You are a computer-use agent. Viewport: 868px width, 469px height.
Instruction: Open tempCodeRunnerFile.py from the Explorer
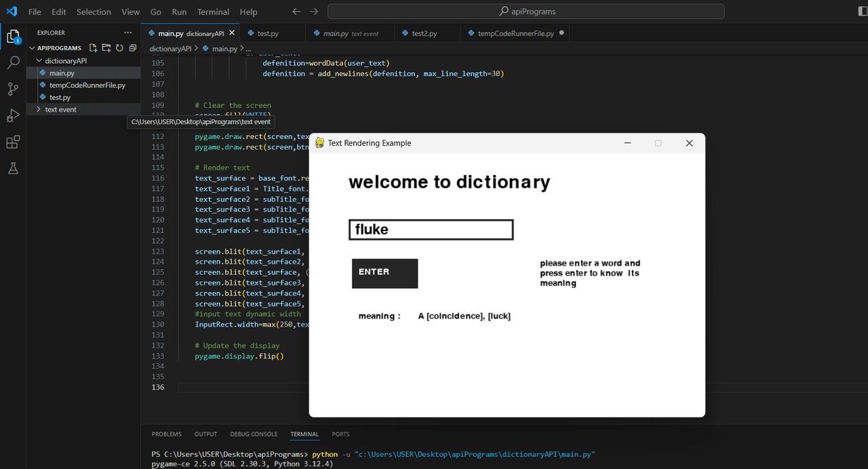pyautogui.click(x=87, y=85)
